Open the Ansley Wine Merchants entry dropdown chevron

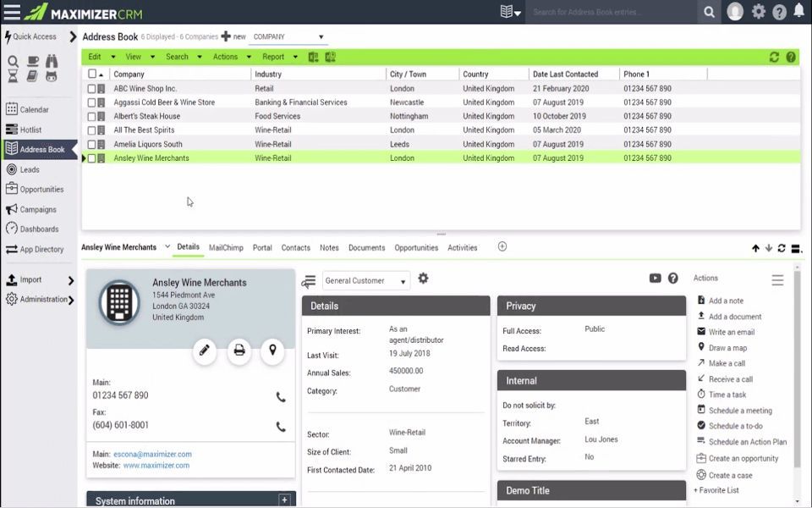[x=167, y=246]
